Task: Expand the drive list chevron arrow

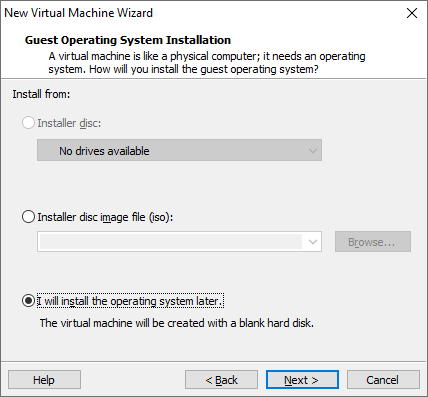Action: click(313, 151)
